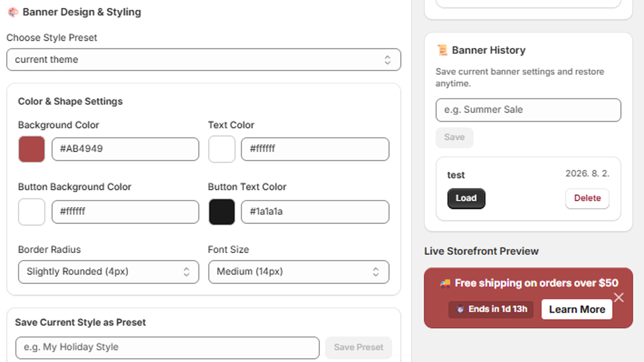This screenshot has height=362, width=644.
Task: Close the storefront preview banner with X
Action: (x=619, y=298)
